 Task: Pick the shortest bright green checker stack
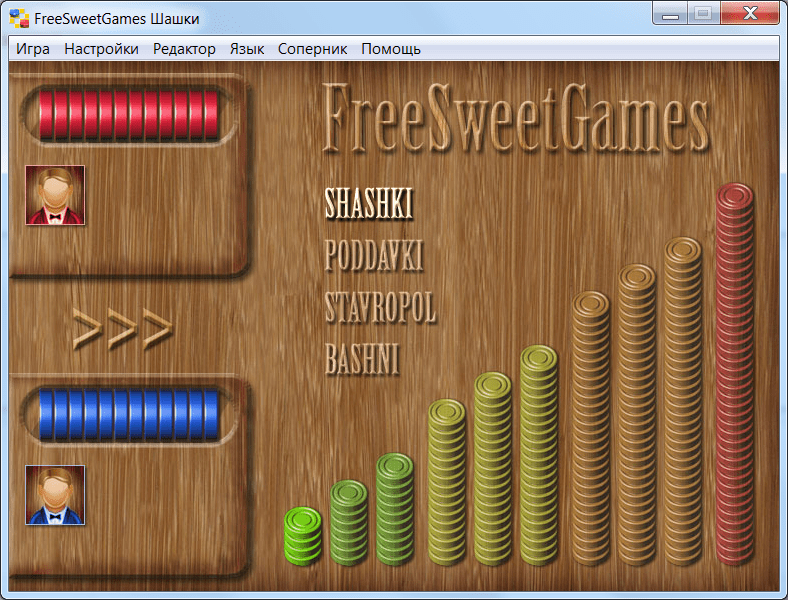(303, 536)
